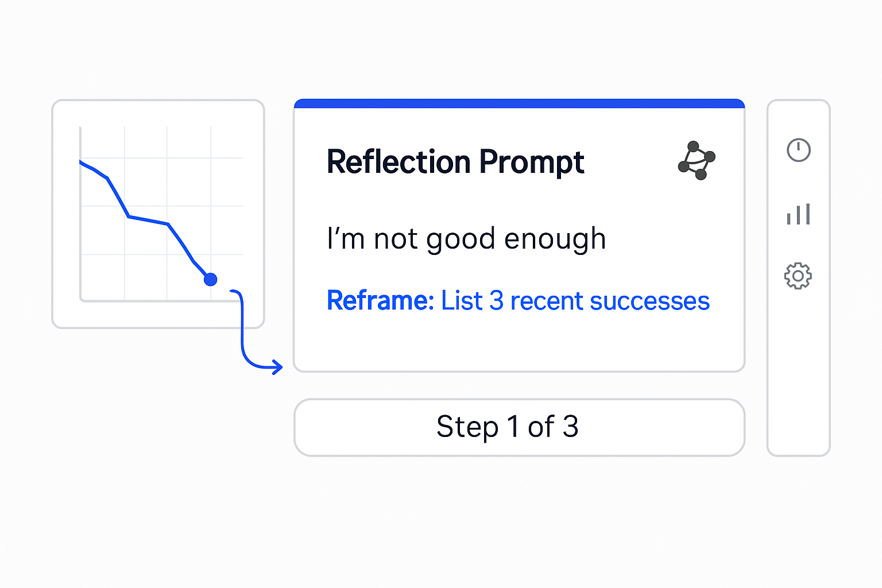Click empty sidebar area below the gear icon
The width and height of the screenshot is (882, 588).
(x=798, y=373)
